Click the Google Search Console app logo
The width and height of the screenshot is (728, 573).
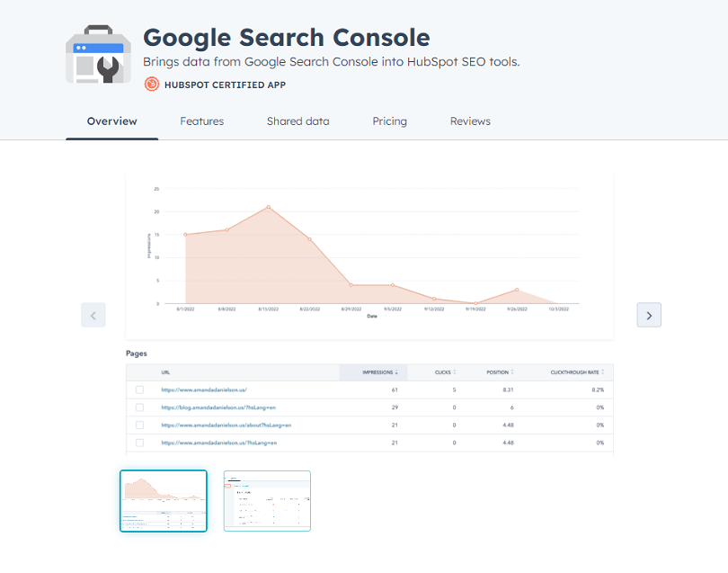click(98, 54)
